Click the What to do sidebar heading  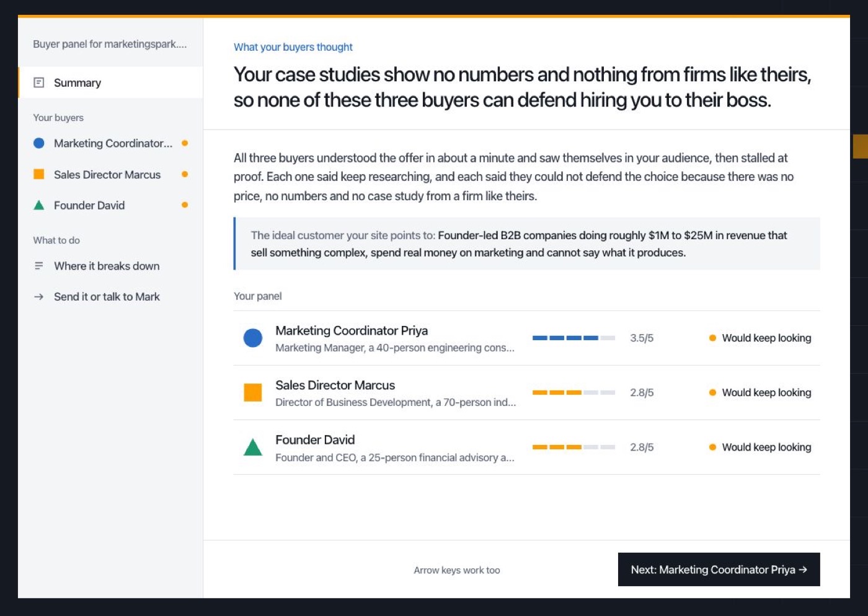[56, 240]
